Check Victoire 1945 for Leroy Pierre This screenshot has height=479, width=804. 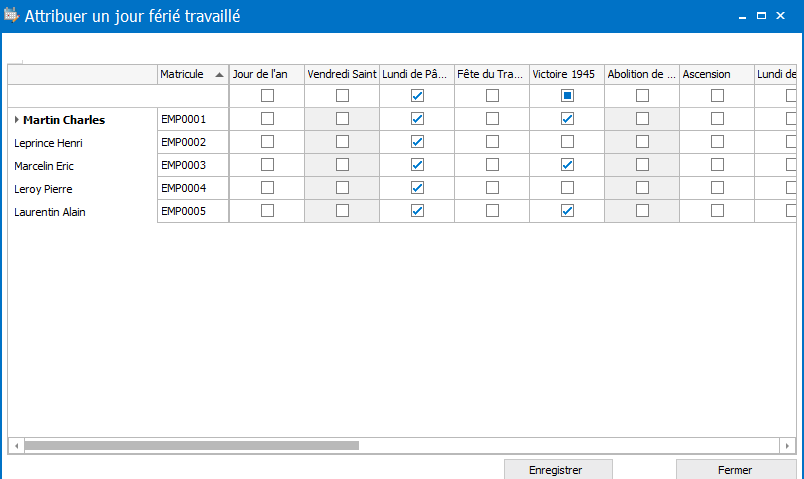pos(567,188)
